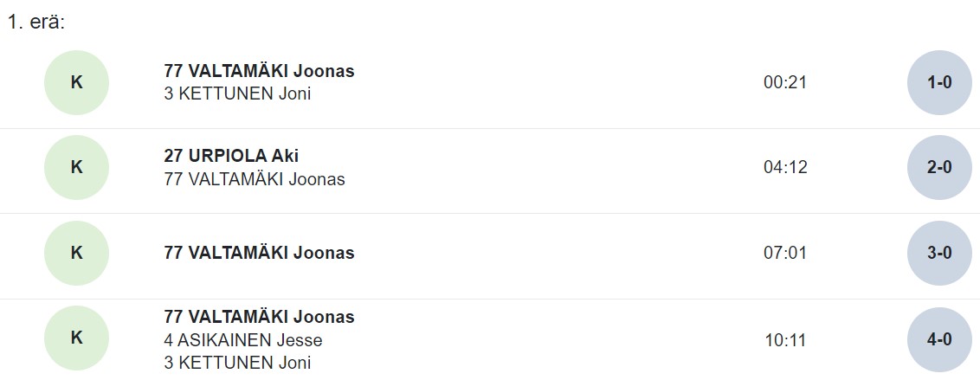This screenshot has height=380, width=980.
Task: Click the 00:21 goal time
Action: coord(785,82)
